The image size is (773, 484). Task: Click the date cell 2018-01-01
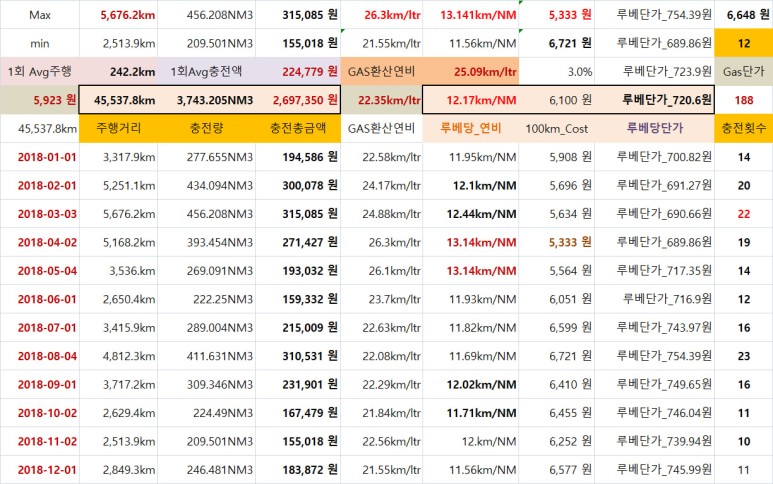(x=39, y=157)
